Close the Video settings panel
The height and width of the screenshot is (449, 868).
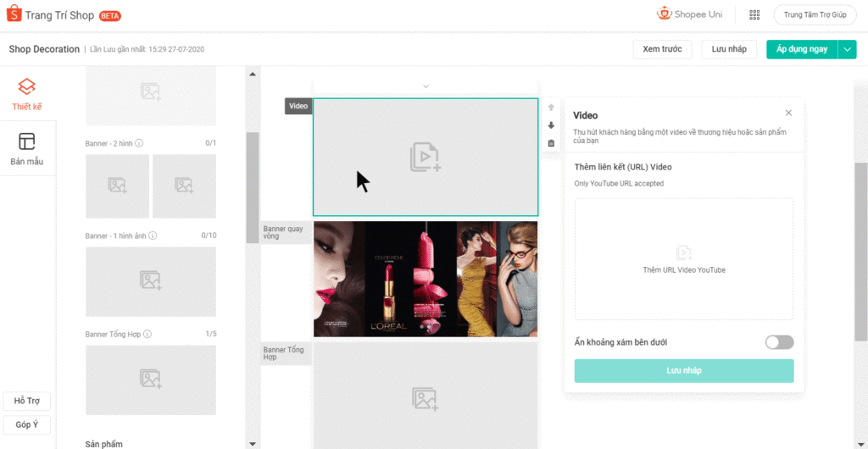point(788,113)
